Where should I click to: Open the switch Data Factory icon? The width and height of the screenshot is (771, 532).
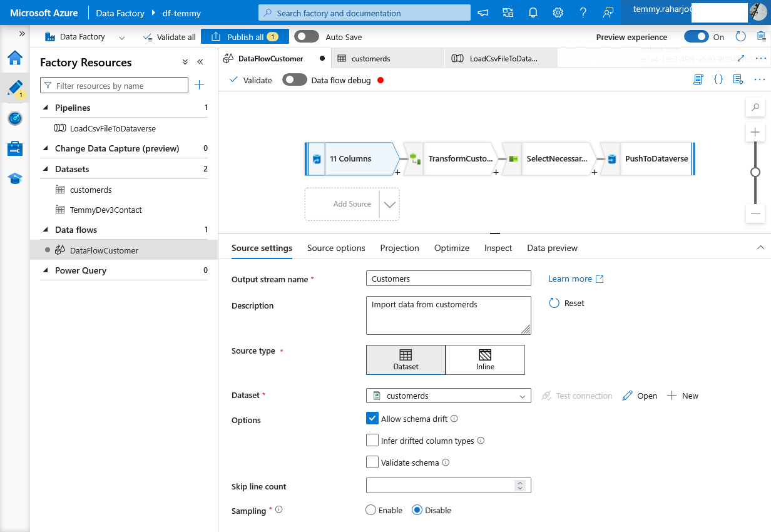tap(508, 13)
